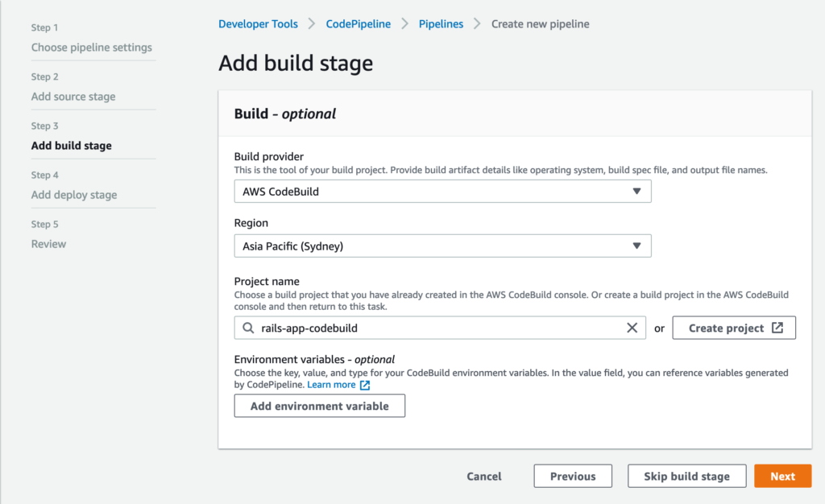
Task: Select the AWS CodeBuild provider field
Action: pos(442,192)
